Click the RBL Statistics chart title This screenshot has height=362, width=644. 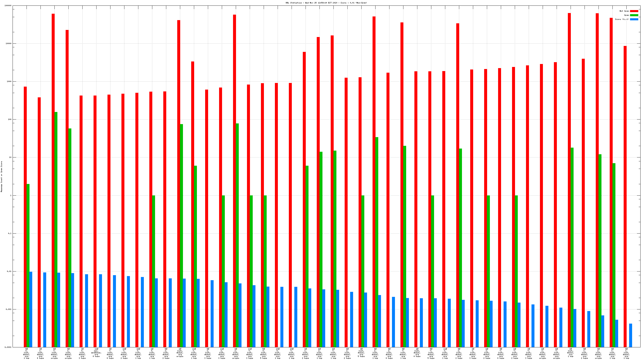pyautogui.click(x=326, y=3)
